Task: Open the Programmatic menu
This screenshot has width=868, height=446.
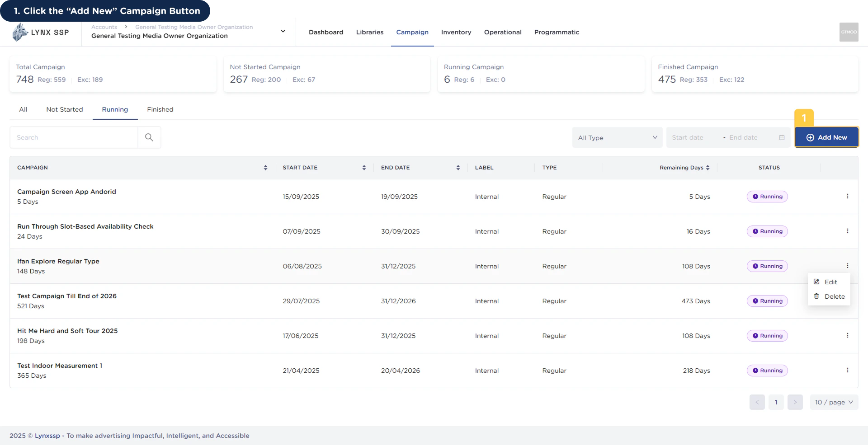Action: (x=557, y=32)
